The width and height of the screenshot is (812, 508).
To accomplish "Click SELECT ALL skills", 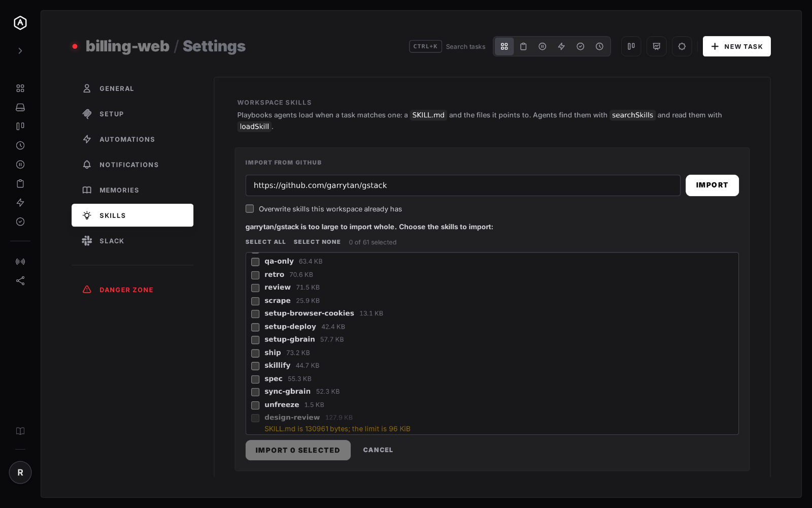I will pos(265,242).
